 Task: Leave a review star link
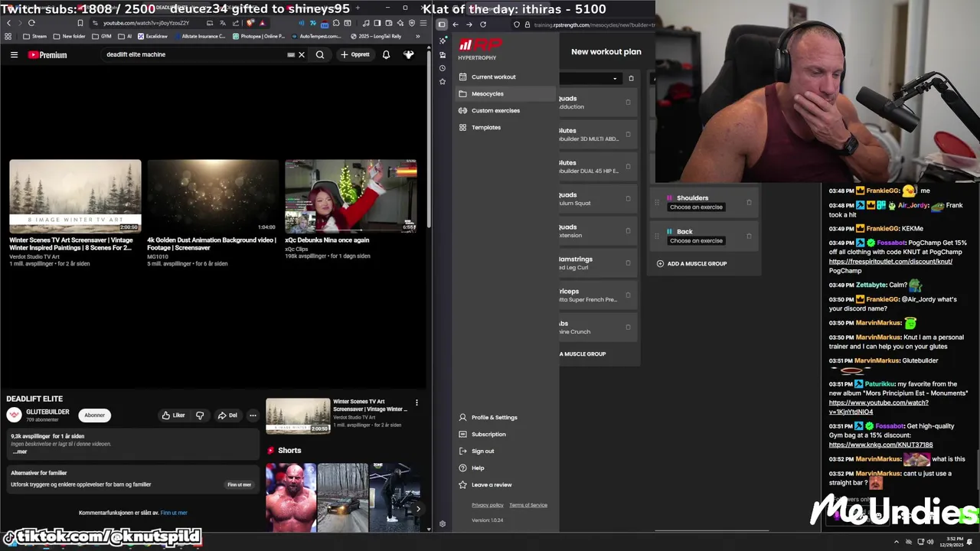coord(485,484)
